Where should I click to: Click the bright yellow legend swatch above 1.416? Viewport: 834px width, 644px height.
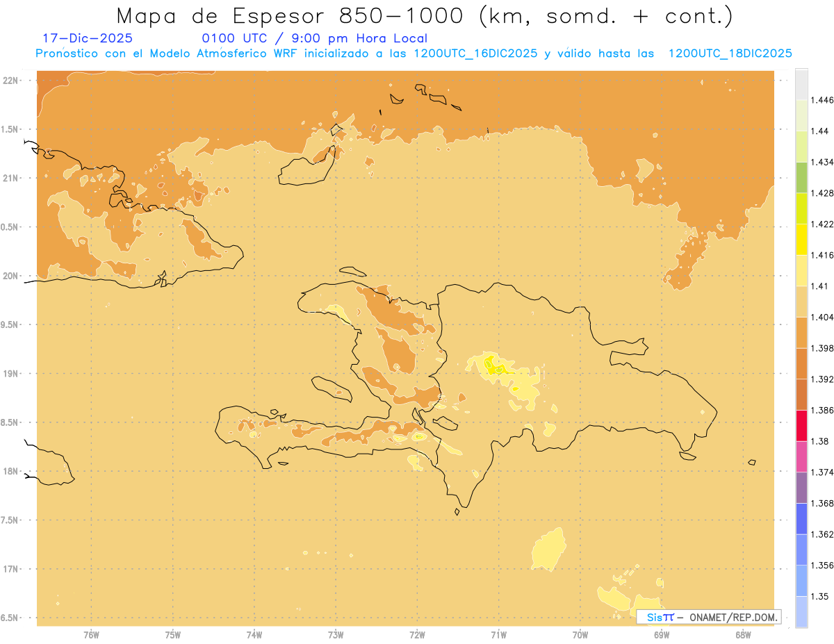(x=801, y=239)
